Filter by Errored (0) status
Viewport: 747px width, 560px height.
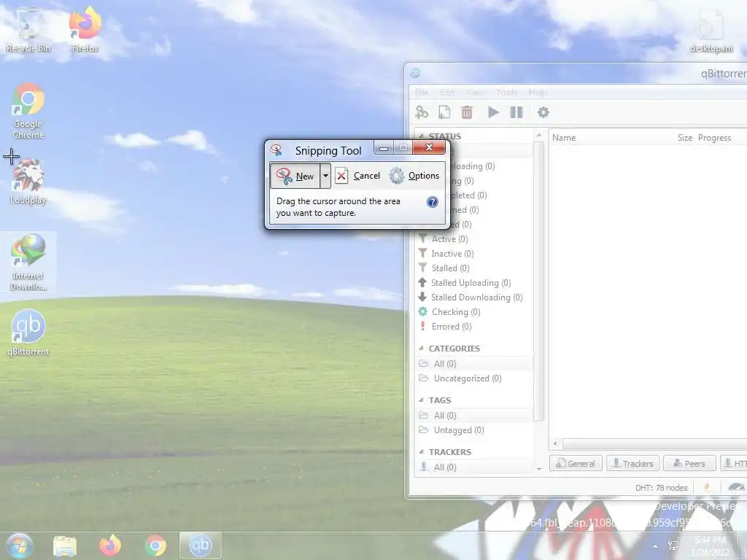(445, 327)
